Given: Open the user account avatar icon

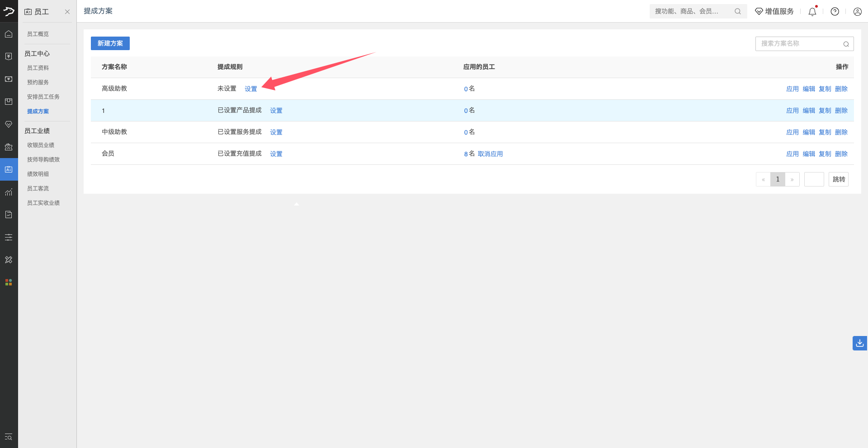Looking at the screenshot, I should 858,11.
